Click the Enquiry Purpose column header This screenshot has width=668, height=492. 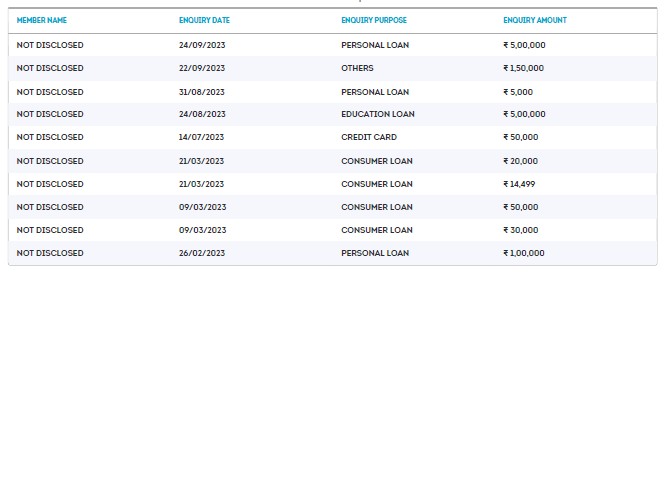tap(374, 20)
